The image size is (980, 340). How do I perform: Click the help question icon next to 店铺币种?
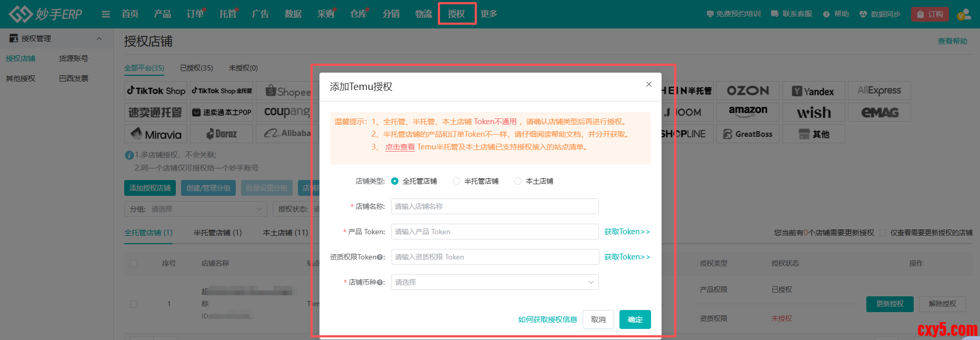380,283
